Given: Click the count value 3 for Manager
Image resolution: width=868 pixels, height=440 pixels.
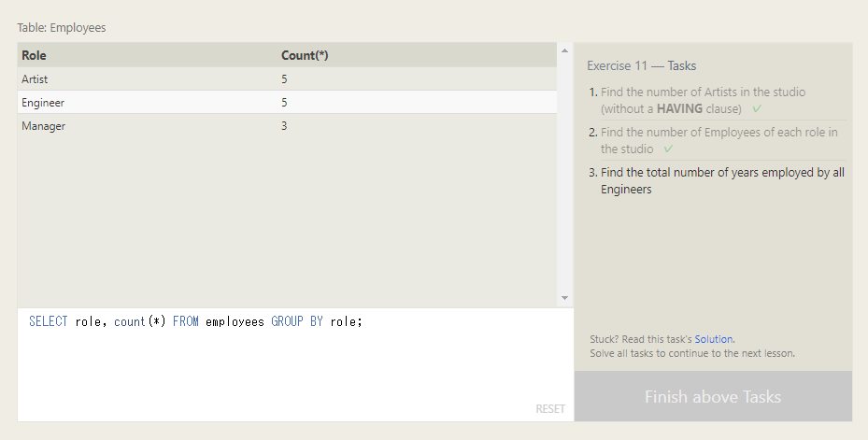Looking at the screenshot, I should point(284,125).
